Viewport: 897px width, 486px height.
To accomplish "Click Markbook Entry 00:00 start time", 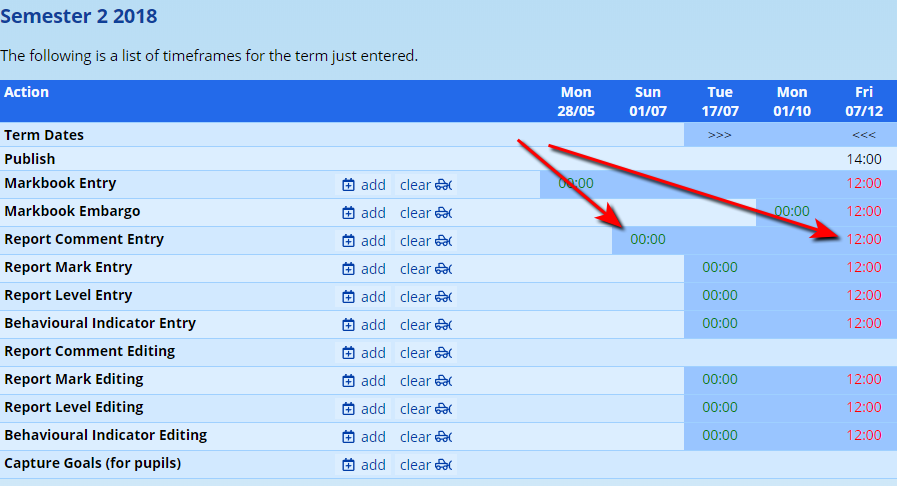I will (x=576, y=184).
